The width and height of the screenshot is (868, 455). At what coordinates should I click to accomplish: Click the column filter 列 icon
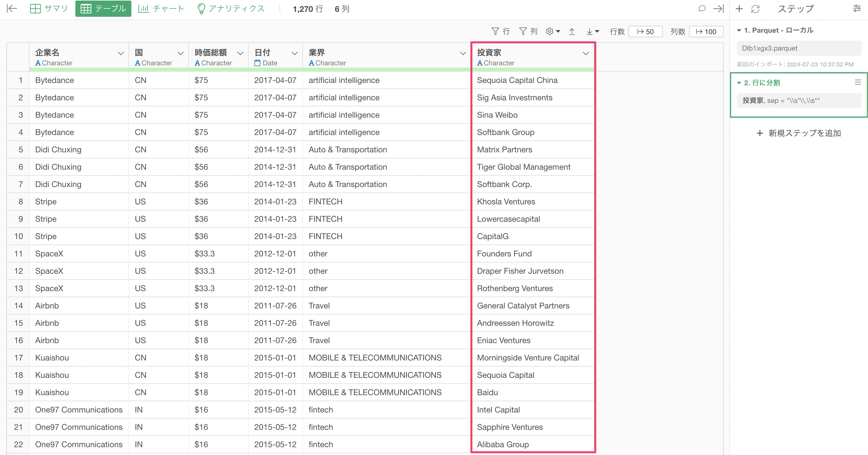coord(523,32)
